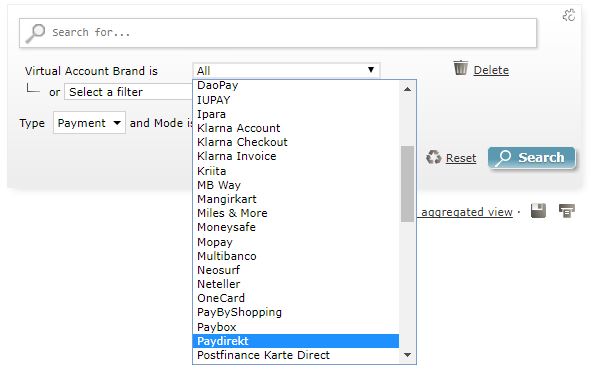Open the 'Select a filter' dropdown
The image size is (592, 381).
click(x=128, y=92)
